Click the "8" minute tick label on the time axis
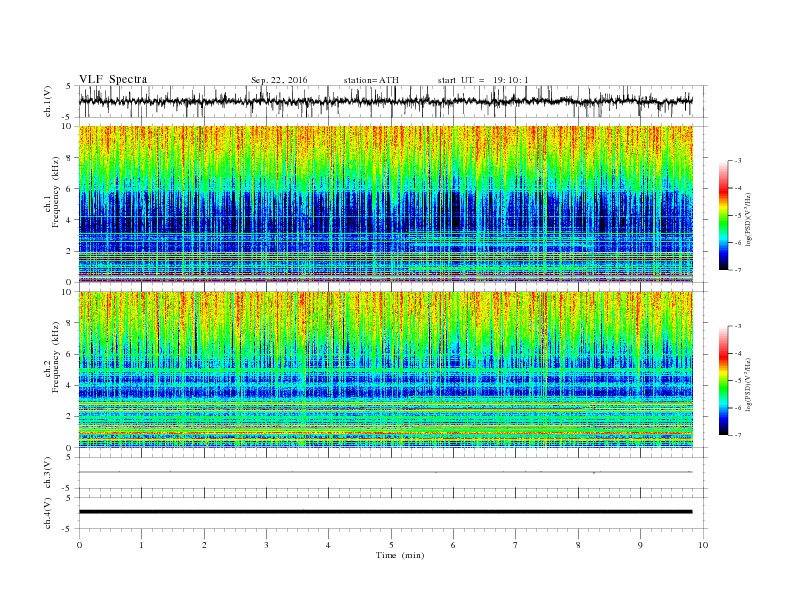The image size is (792, 612). (x=578, y=545)
